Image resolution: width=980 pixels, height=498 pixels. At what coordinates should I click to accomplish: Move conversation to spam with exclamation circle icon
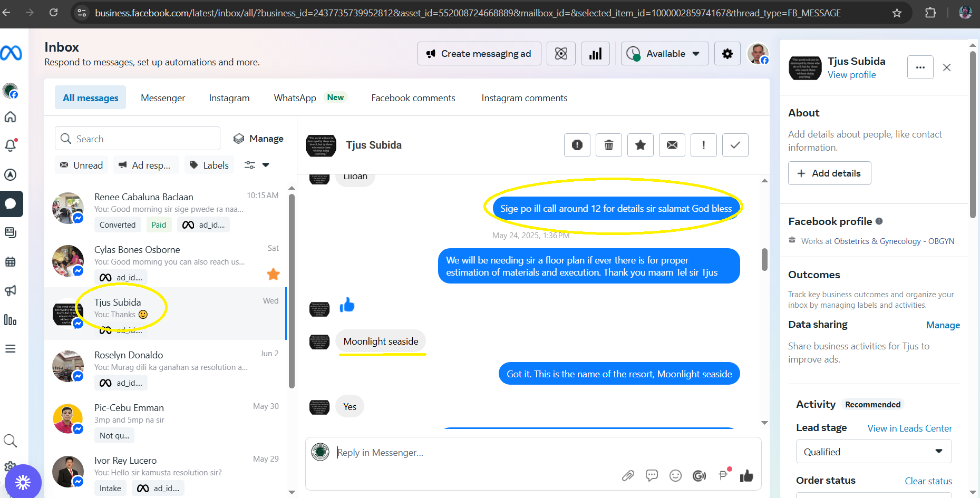click(577, 145)
